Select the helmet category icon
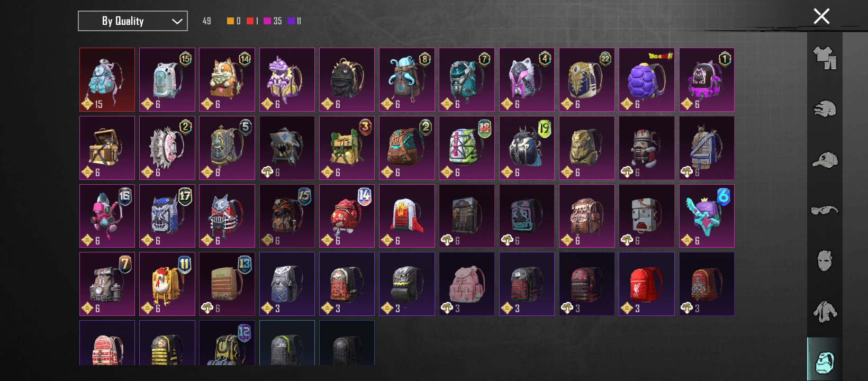The width and height of the screenshot is (868, 381). pos(825,108)
